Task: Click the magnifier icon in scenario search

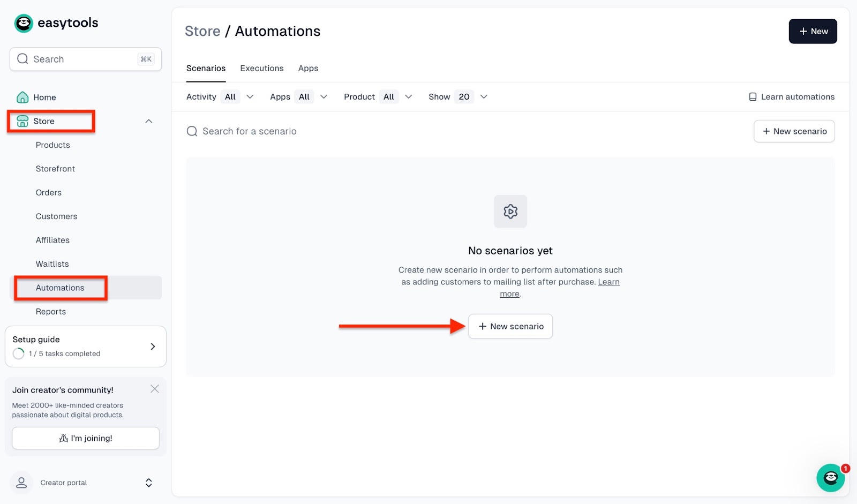Action: pos(192,131)
